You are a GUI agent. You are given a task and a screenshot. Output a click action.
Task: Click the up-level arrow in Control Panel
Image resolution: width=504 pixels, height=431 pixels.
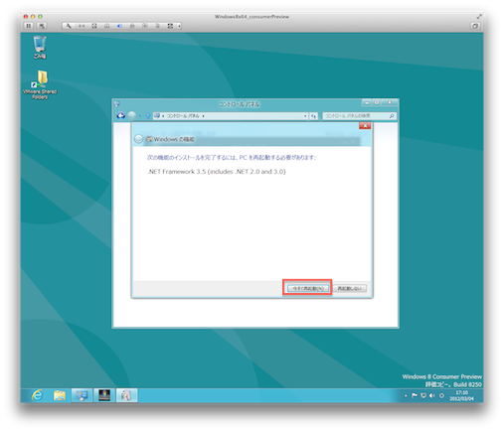[148, 116]
